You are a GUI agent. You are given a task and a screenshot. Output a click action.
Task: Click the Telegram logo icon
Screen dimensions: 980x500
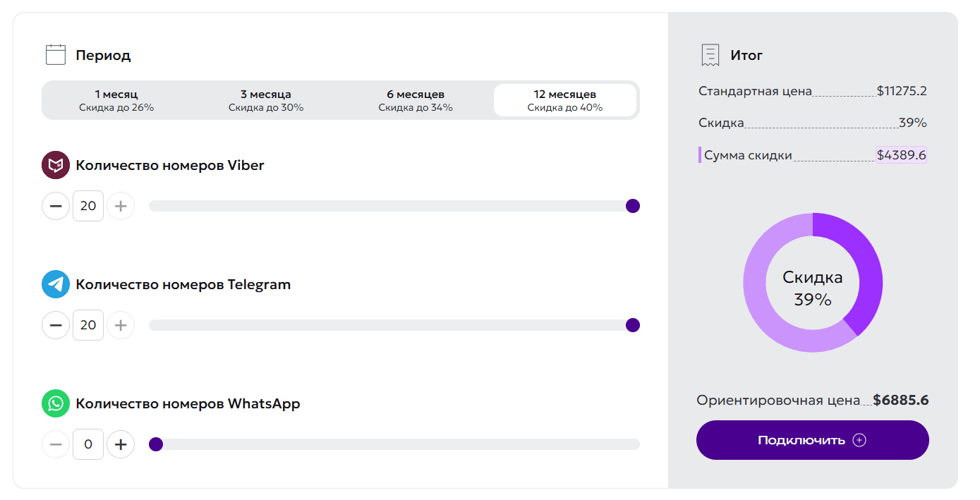[x=56, y=284]
